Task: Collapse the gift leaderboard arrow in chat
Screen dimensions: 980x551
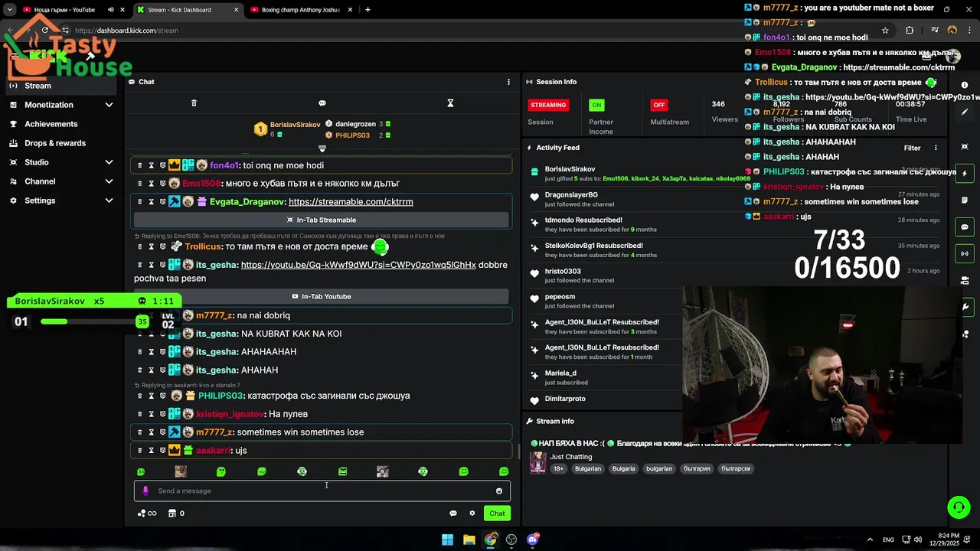Action: click(x=322, y=148)
